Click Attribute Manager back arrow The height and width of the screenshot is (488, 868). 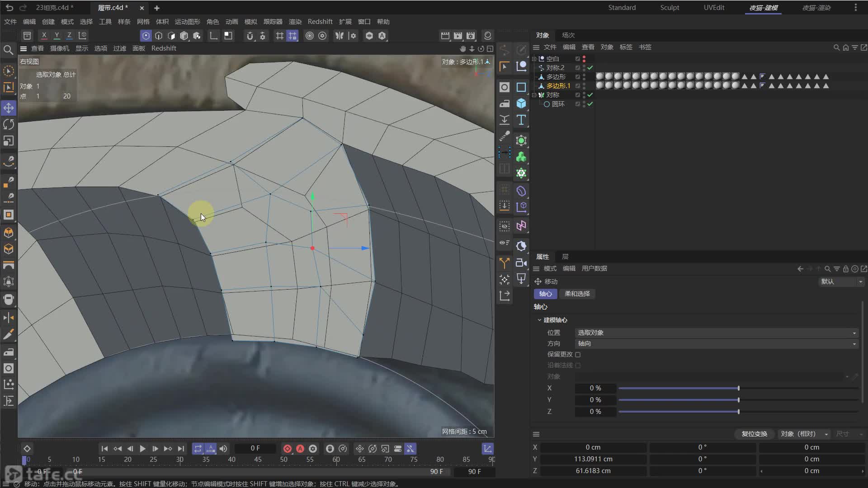tap(800, 269)
